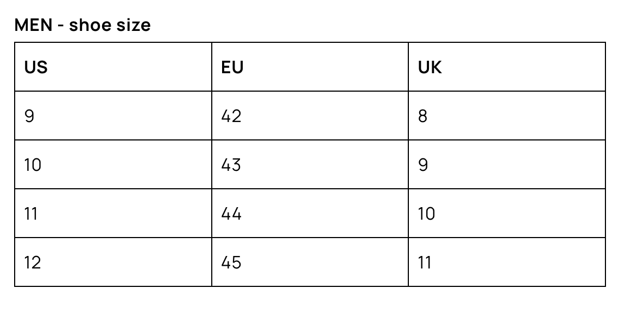Click the word MEN in the title

coord(33,25)
